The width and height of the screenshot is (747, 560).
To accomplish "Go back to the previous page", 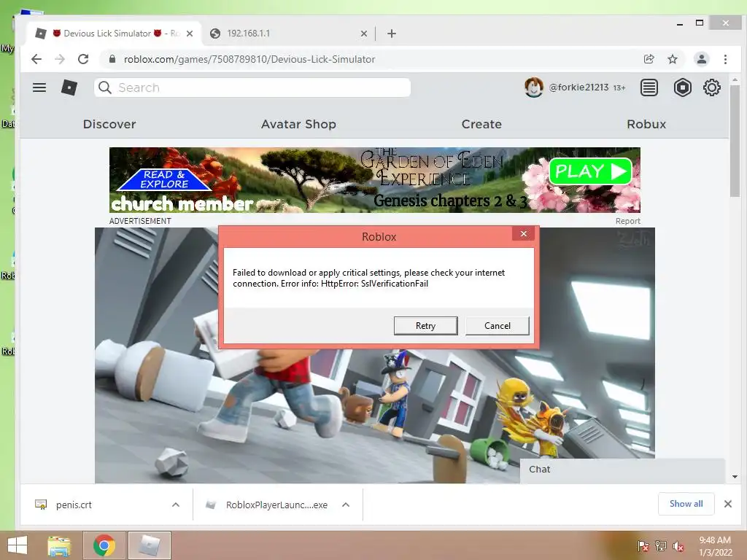I will click(x=36, y=59).
